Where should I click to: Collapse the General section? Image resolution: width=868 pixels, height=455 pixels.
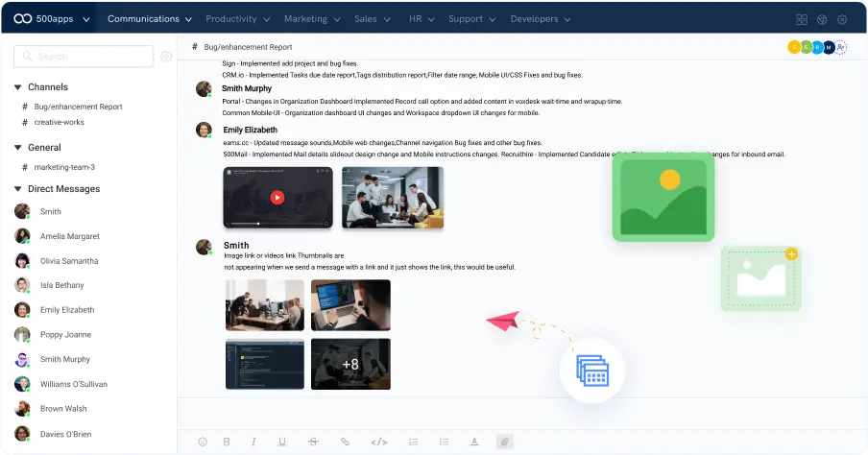pos(17,148)
